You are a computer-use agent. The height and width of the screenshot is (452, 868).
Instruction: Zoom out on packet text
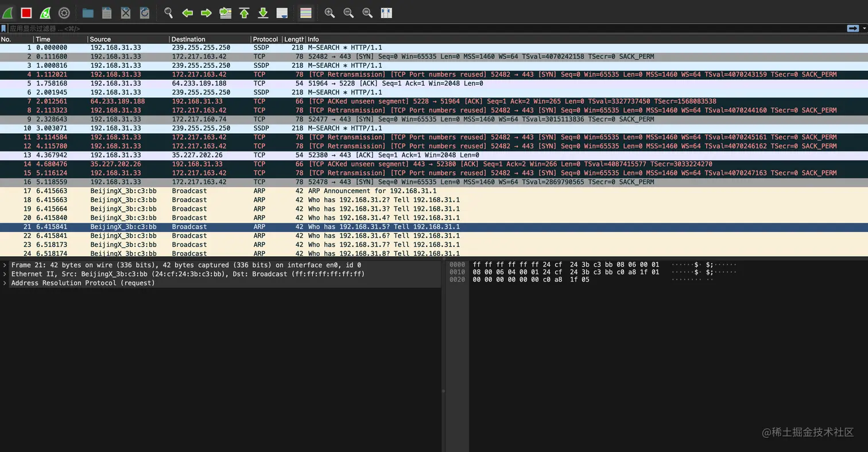point(348,13)
